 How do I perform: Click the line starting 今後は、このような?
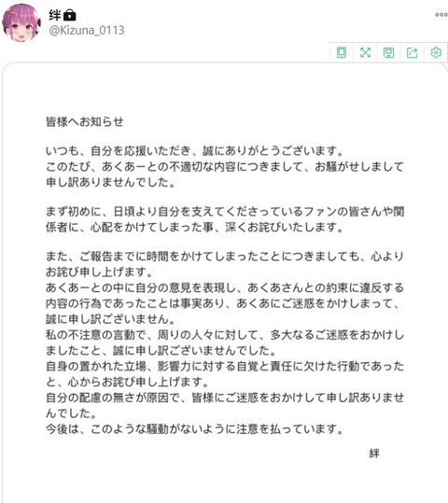pos(195,429)
